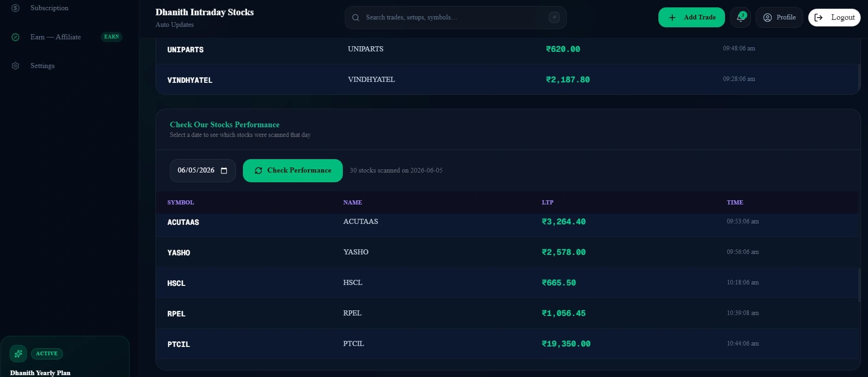868x377 pixels.
Task: Click the EARN badge beside Affiliate
Action: pos(112,37)
